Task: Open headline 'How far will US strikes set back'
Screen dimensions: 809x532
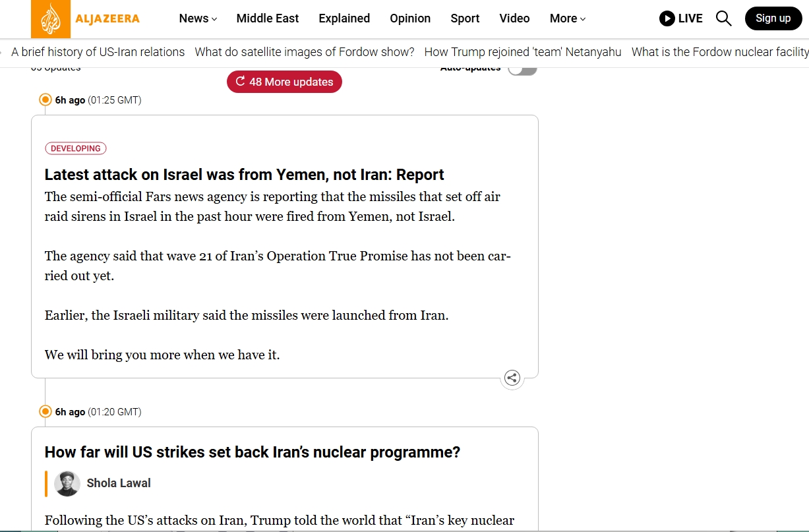Action: pyautogui.click(x=253, y=452)
